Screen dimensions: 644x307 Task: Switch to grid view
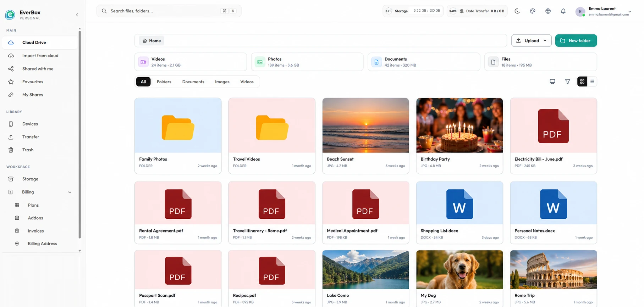click(582, 82)
